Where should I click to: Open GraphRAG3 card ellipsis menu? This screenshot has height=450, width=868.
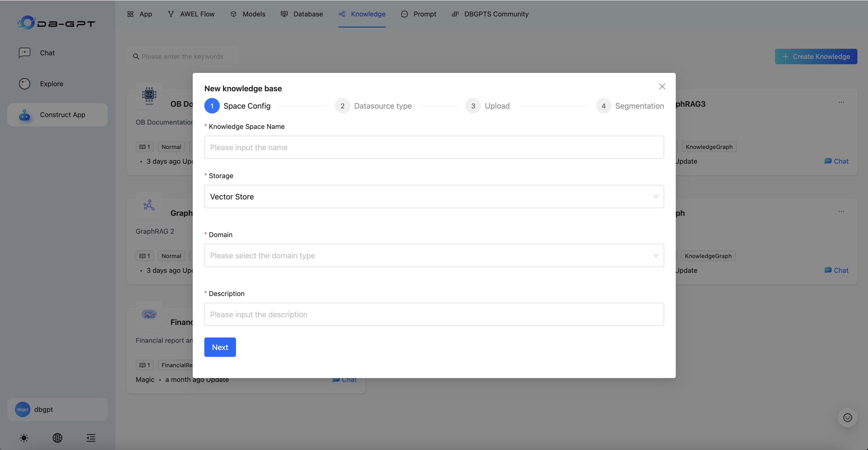click(841, 102)
